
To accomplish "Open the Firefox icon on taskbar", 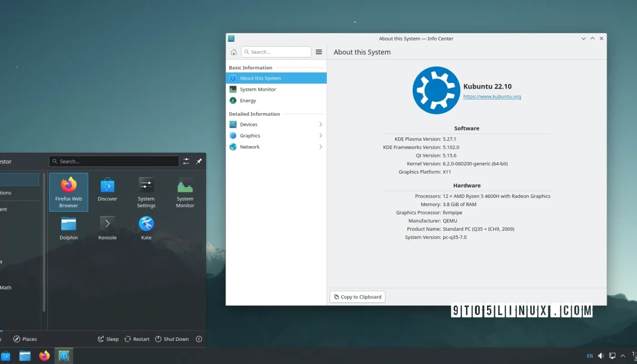I will (44, 356).
